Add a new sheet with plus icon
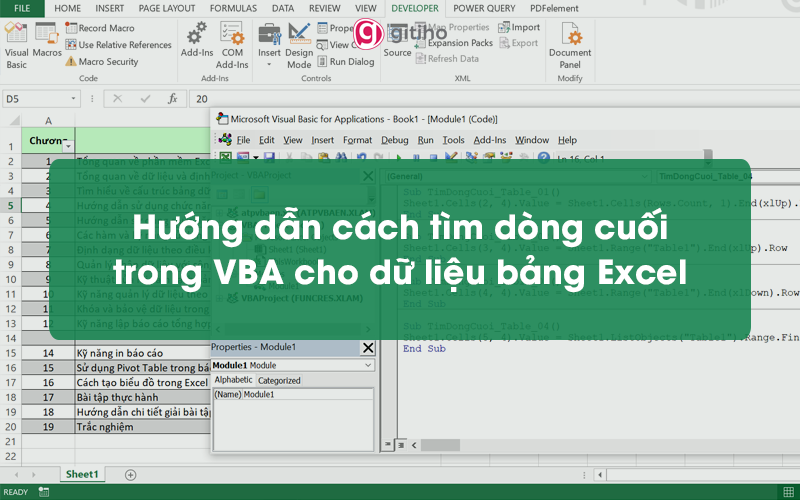Image resolution: width=800 pixels, height=500 pixels. [131, 475]
